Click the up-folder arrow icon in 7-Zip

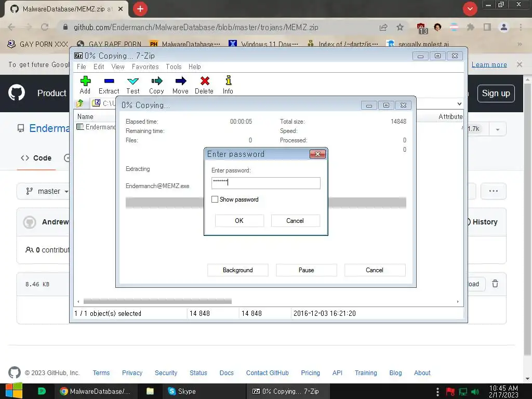pyautogui.click(x=80, y=103)
